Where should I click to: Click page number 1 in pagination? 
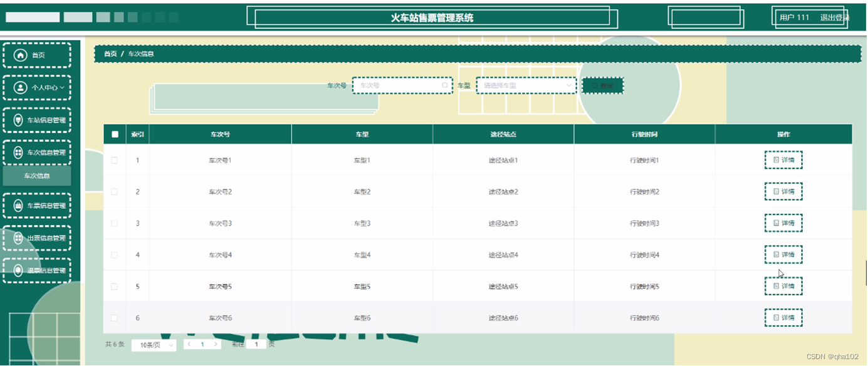pyautogui.click(x=202, y=344)
